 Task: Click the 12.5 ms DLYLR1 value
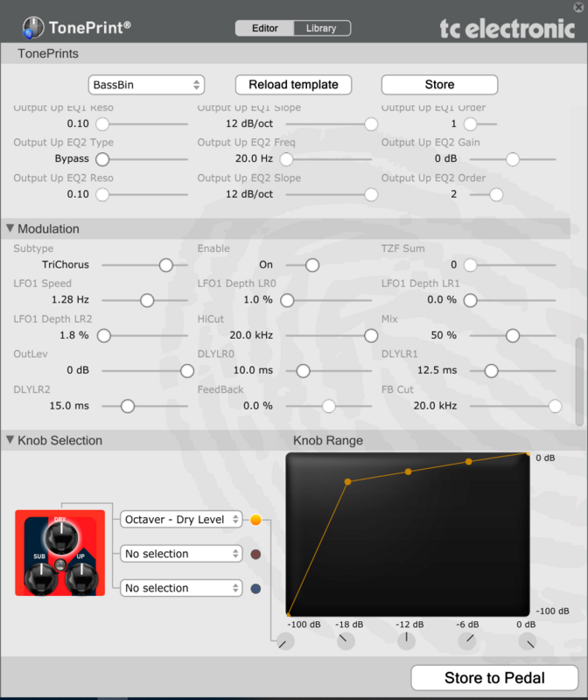click(437, 370)
